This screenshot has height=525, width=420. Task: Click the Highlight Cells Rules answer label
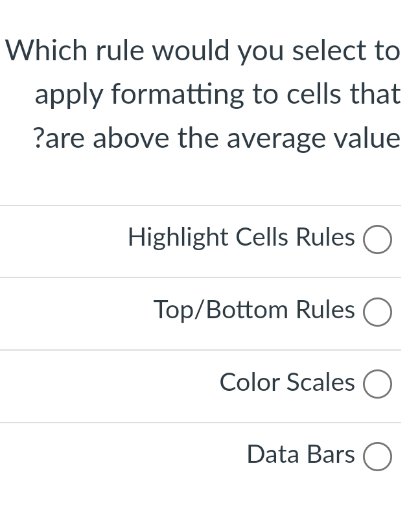click(240, 238)
